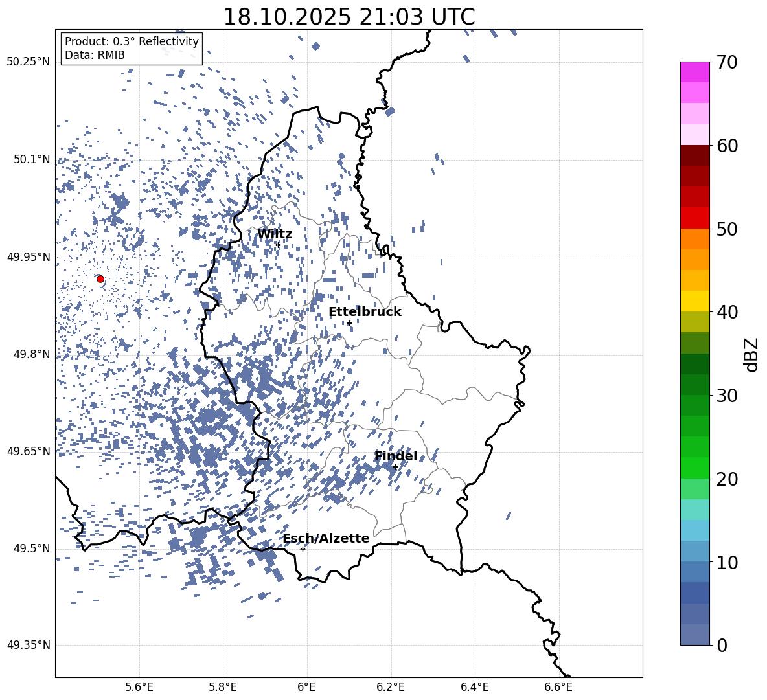Click the 5.6°E longitude label
The width and height of the screenshot is (767, 700).
tap(139, 687)
